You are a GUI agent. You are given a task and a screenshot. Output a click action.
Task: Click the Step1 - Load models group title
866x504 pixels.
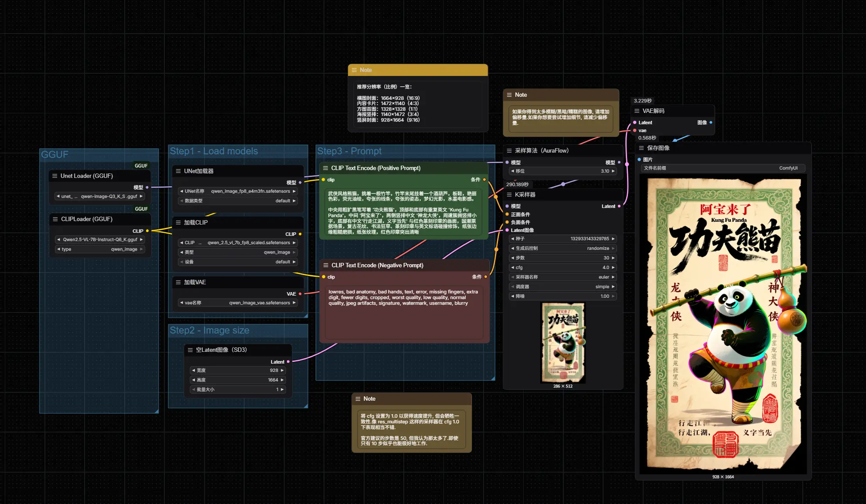[214, 151]
